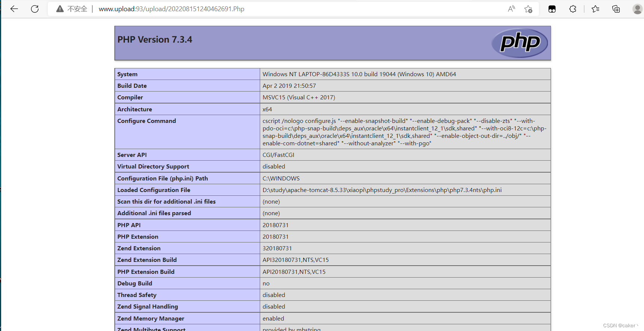Click the Architecture label
644x331 pixels.
[x=135, y=109]
